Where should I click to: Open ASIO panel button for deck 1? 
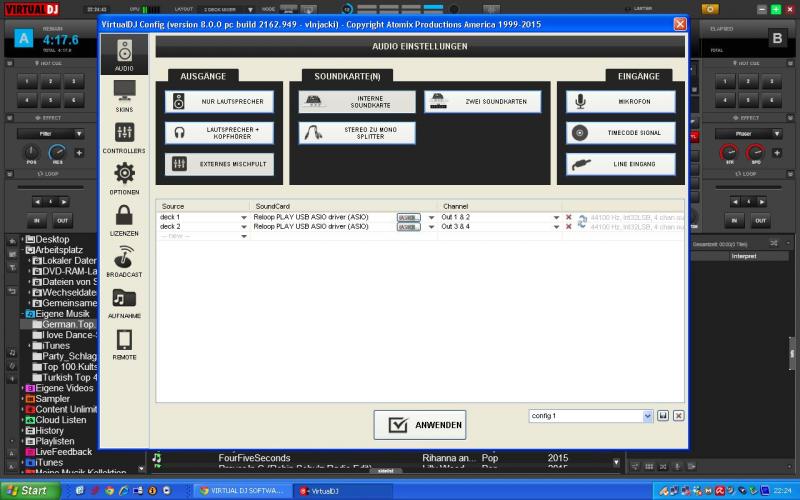point(409,217)
